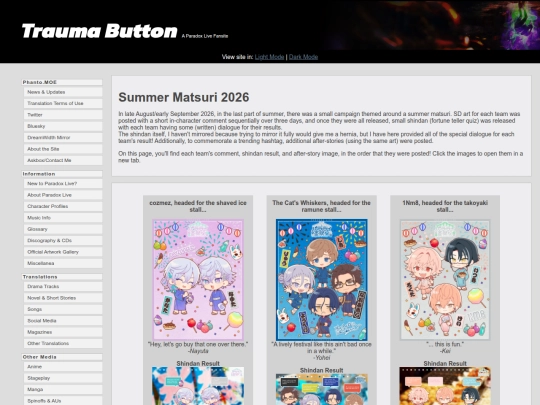Visit the Twitter link in sidebar
Viewport: 540px width, 405px height.
[x=63, y=115]
